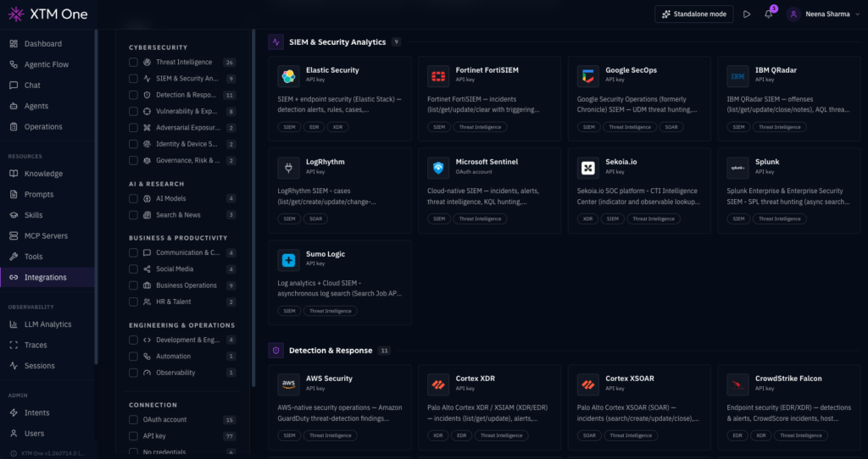This screenshot has width=868, height=459.
Task: Click Threat Intelligence tag on Sumo Logic
Action: point(331,312)
